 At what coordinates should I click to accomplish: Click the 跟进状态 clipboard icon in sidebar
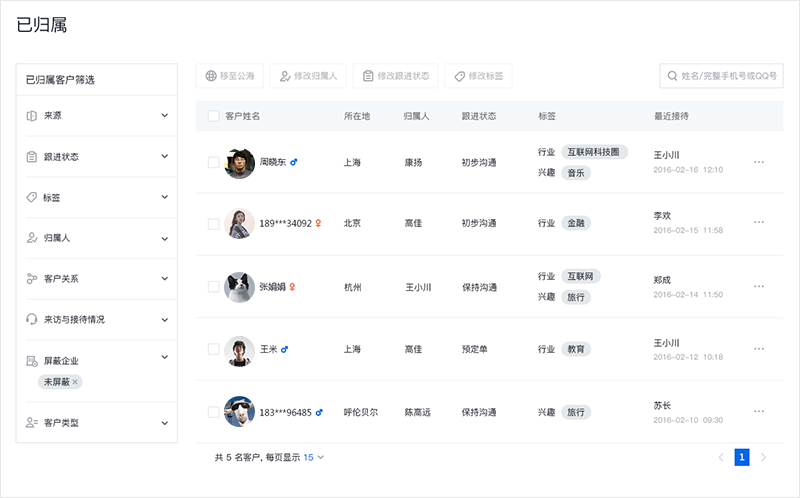[x=32, y=157]
